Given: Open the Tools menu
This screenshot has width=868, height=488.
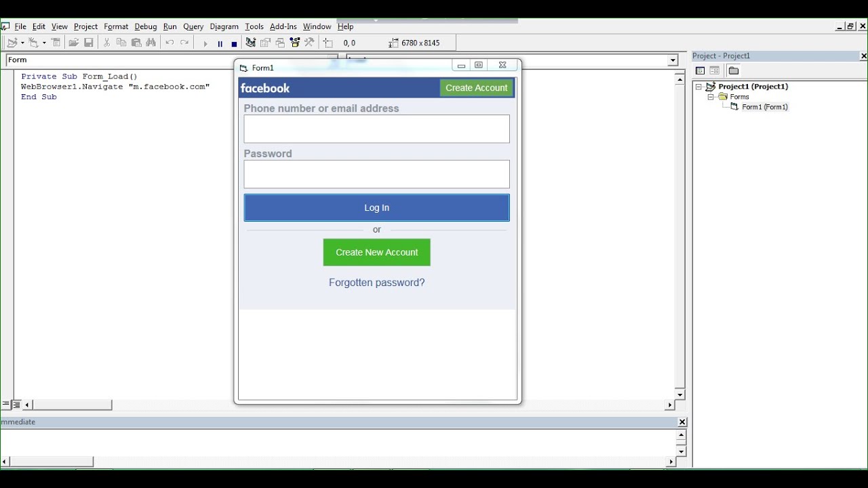Looking at the screenshot, I should 254,26.
